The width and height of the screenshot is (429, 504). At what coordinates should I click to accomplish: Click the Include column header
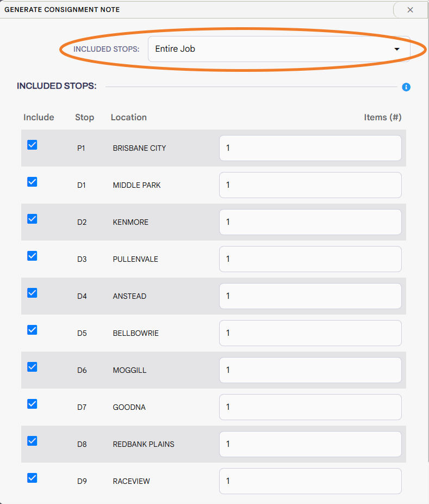[x=39, y=118]
